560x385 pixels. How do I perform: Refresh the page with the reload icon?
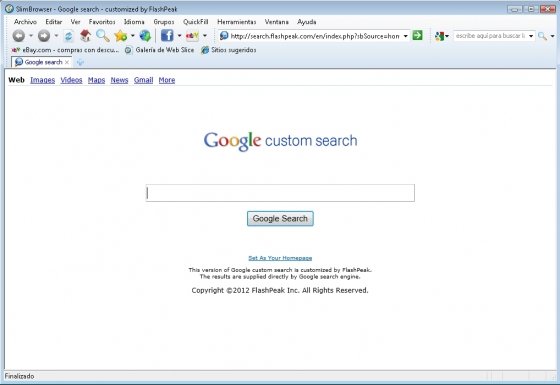click(68, 36)
